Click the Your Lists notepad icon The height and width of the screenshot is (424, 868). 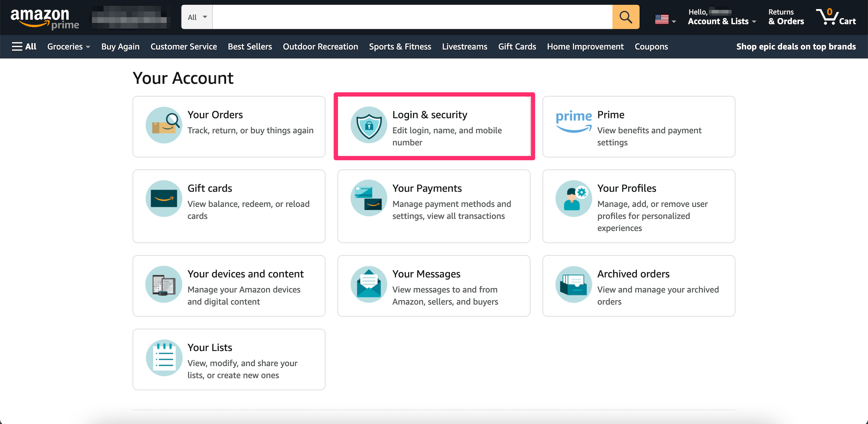coord(164,358)
